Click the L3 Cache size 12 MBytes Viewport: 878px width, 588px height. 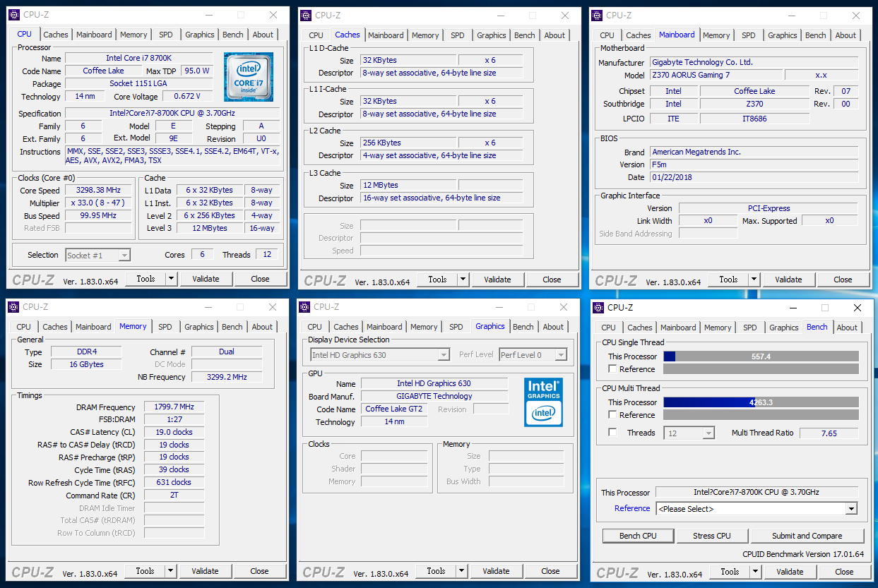point(408,186)
